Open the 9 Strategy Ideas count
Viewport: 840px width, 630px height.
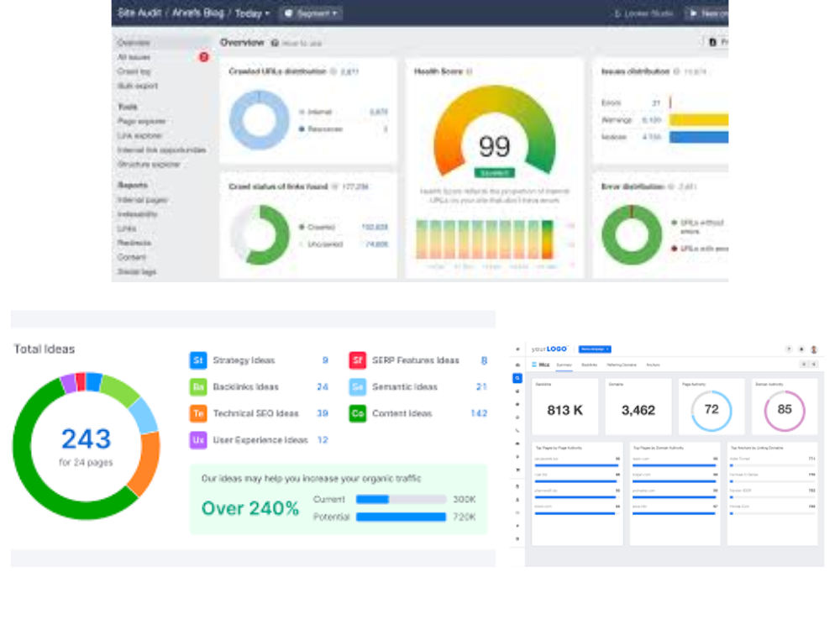click(x=325, y=360)
